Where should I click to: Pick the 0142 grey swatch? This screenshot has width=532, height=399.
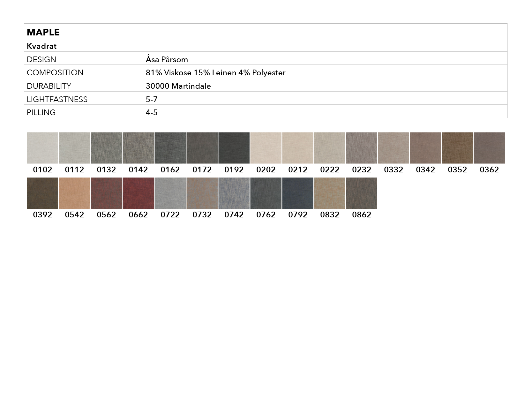coord(138,148)
